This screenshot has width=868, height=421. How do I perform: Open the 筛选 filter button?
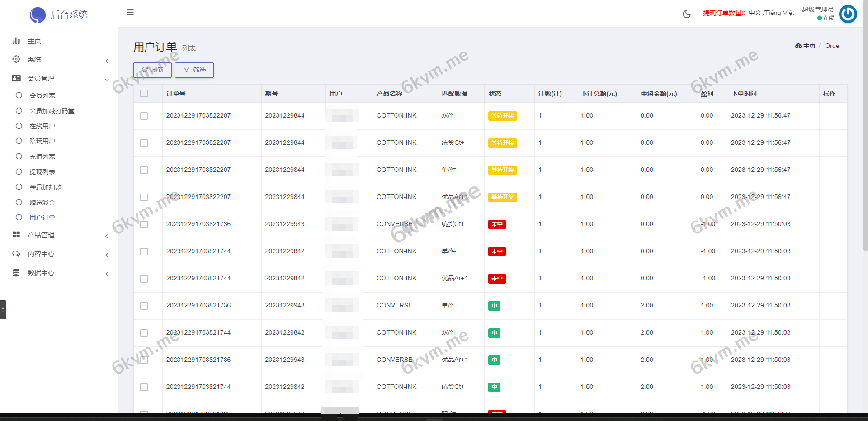point(194,70)
